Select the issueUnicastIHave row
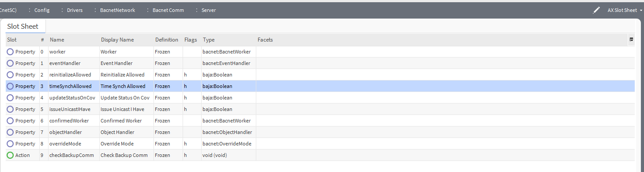644x172 pixels. pos(320,109)
